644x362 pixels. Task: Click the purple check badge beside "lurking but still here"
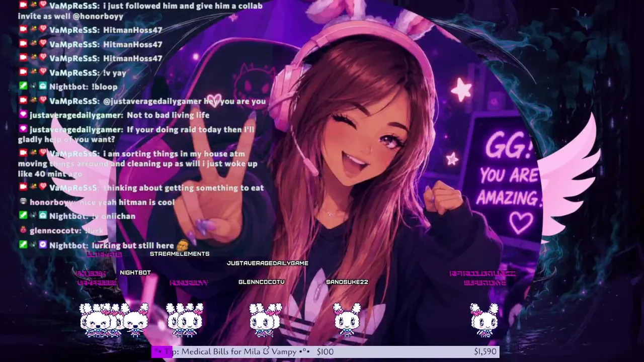43,245
